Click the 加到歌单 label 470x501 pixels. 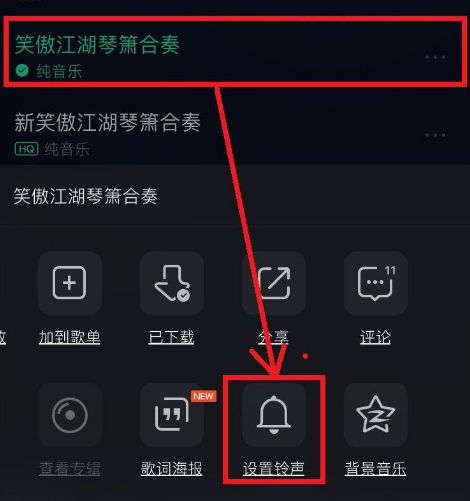(x=70, y=337)
